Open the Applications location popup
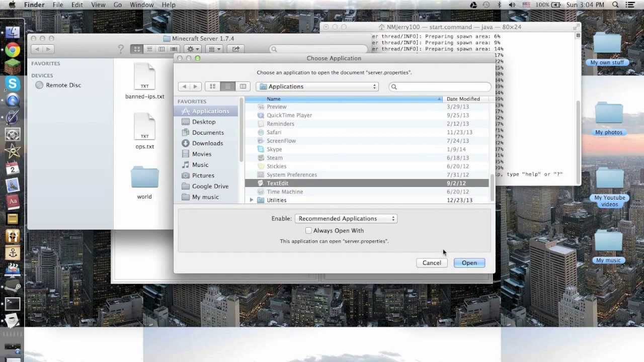Screen dimensions: 644x362 (x=317, y=86)
